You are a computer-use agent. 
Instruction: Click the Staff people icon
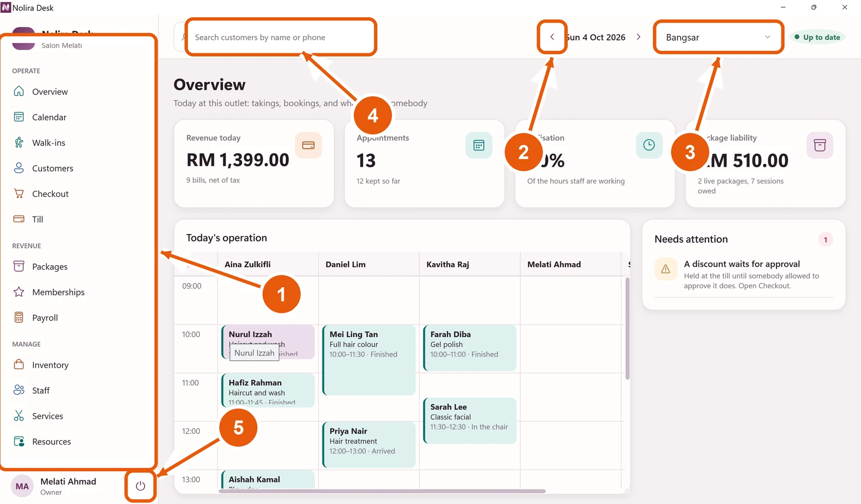19,390
